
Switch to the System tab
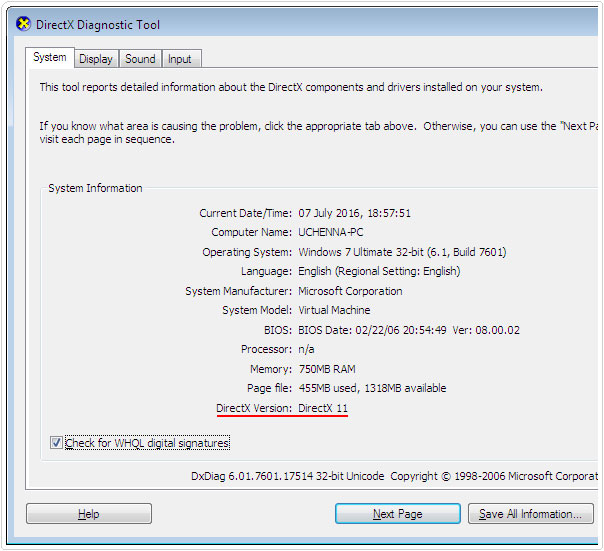click(x=50, y=57)
